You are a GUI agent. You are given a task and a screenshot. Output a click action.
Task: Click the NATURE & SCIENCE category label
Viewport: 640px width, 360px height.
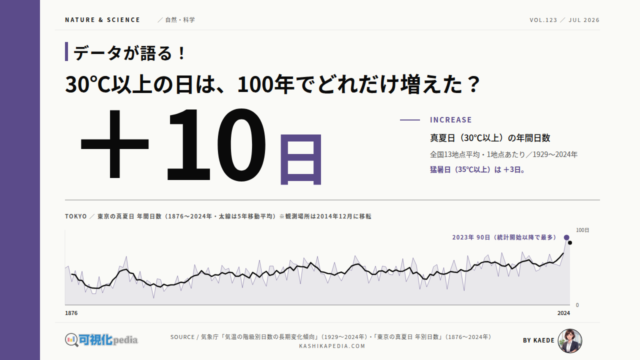[x=102, y=20]
